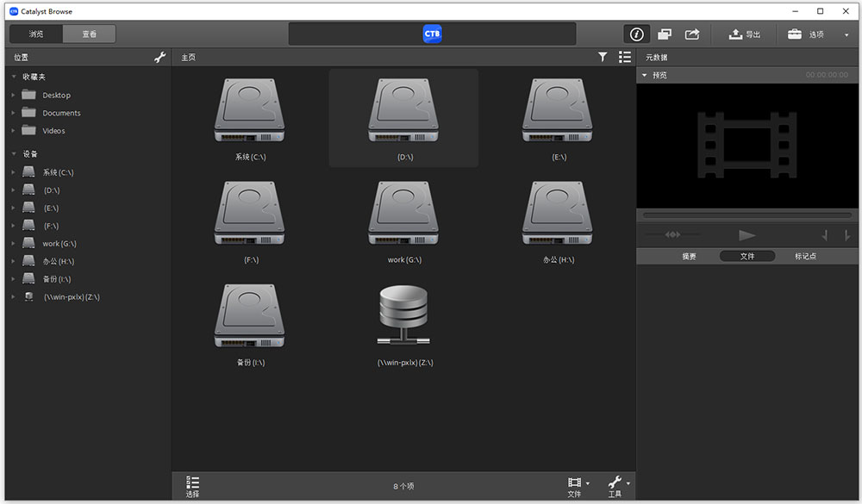Click the 00:00:00:00 timecode field
This screenshot has height=504, width=862.
pos(827,75)
